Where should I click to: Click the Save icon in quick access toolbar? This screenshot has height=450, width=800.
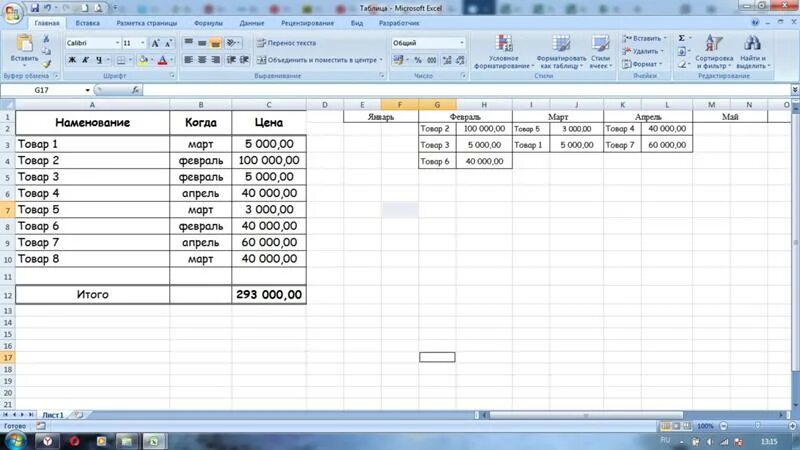pyautogui.click(x=35, y=8)
